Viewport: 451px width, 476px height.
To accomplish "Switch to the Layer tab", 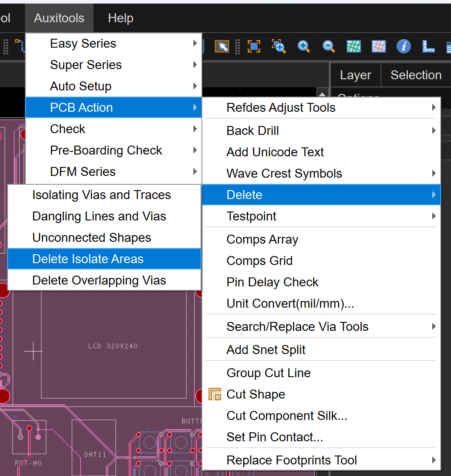I will click(355, 75).
